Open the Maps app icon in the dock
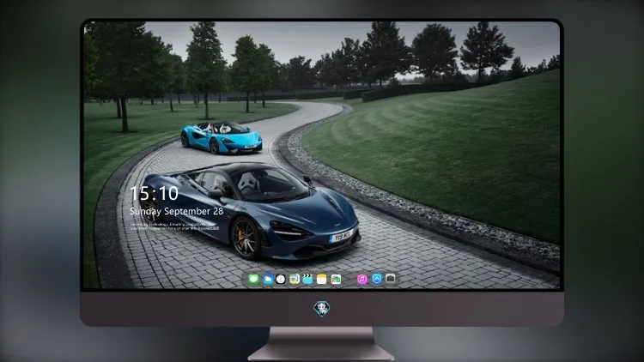This screenshot has width=644, height=362. click(x=294, y=280)
